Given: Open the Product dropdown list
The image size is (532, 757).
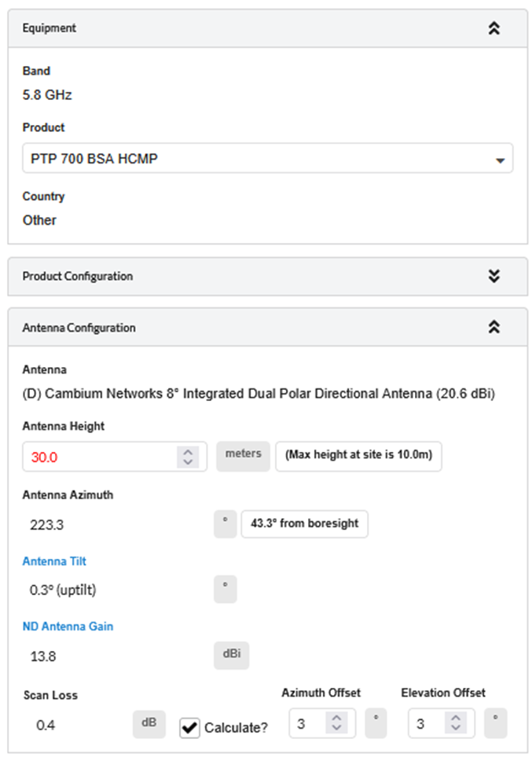Looking at the screenshot, I should [267, 159].
